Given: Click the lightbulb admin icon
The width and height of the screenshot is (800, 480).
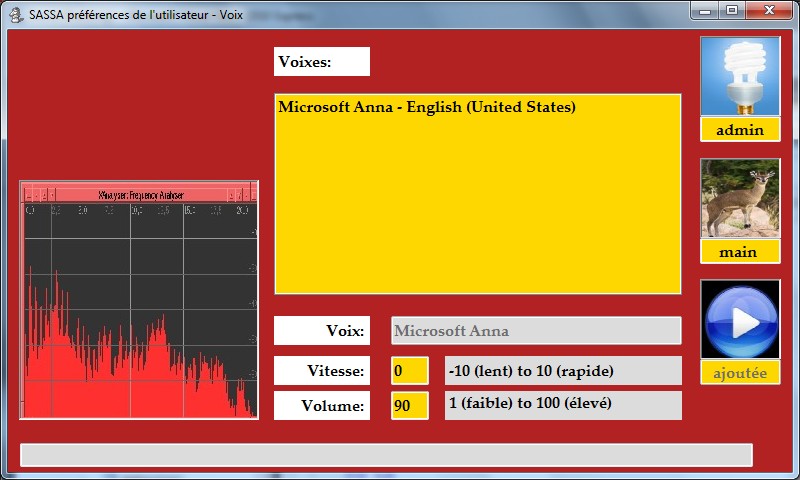Looking at the screenshot, I should (740, 77).
